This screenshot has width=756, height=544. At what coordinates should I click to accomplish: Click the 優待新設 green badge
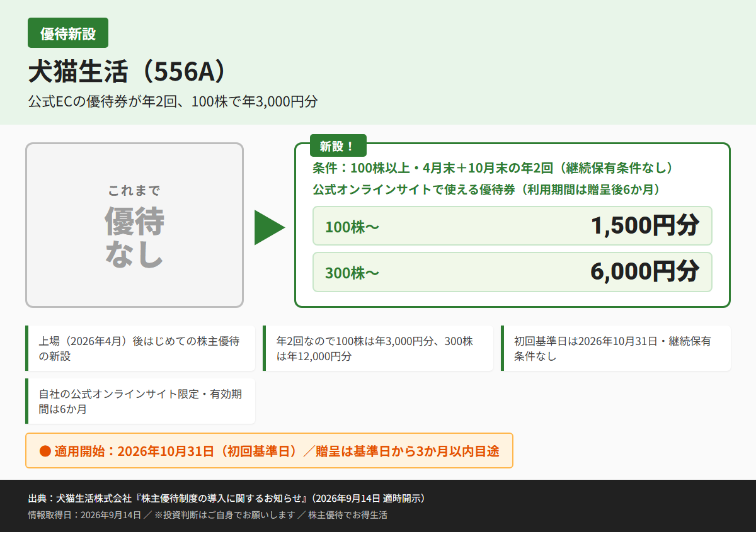(68, 33)
